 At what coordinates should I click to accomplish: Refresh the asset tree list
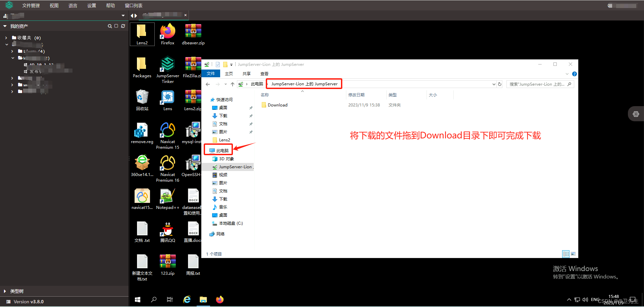pos(123,26)
